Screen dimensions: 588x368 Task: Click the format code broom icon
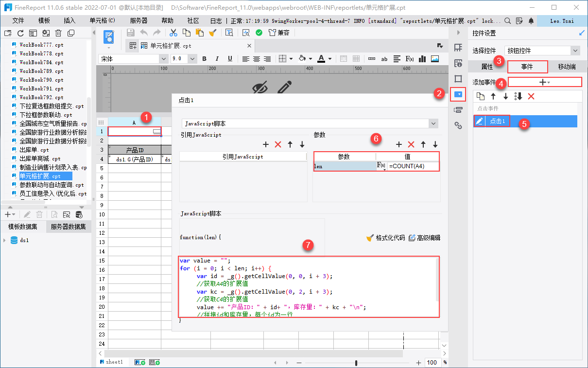point(370,238)
